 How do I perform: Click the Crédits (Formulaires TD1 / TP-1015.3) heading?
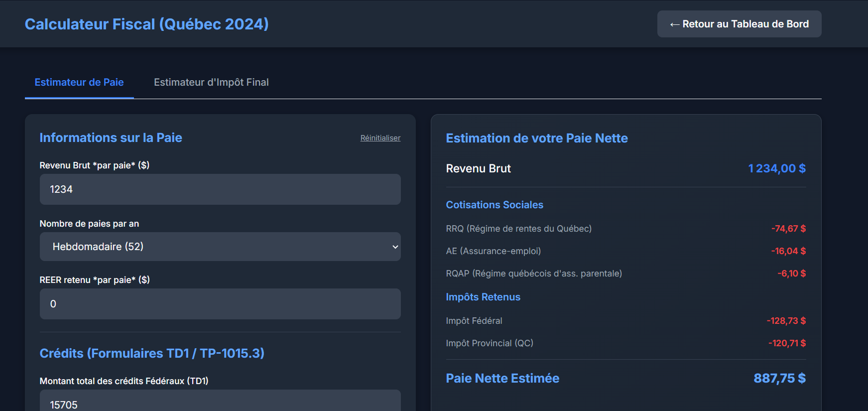[152, 353]
